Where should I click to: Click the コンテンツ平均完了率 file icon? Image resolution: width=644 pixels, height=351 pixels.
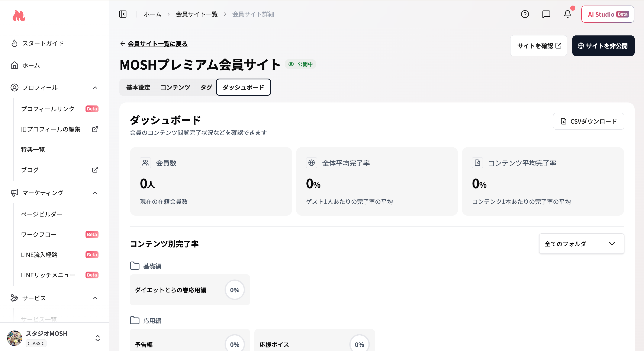pyautogui.click(x=477, y=163)
